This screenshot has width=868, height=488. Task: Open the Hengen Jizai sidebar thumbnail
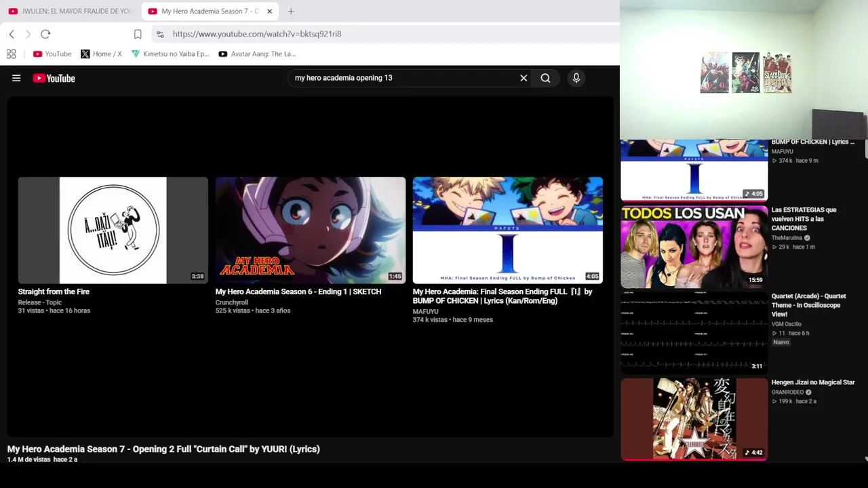coord(694,419)
